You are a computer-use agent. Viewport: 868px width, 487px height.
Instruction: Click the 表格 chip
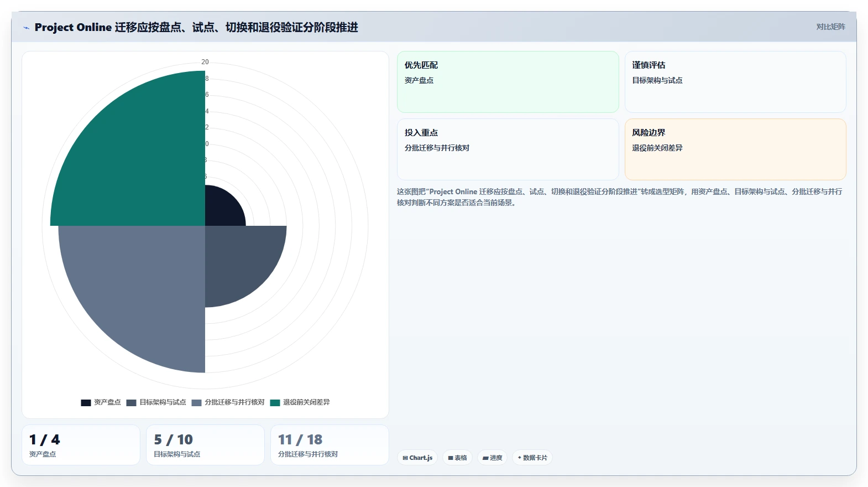(457, 458)
